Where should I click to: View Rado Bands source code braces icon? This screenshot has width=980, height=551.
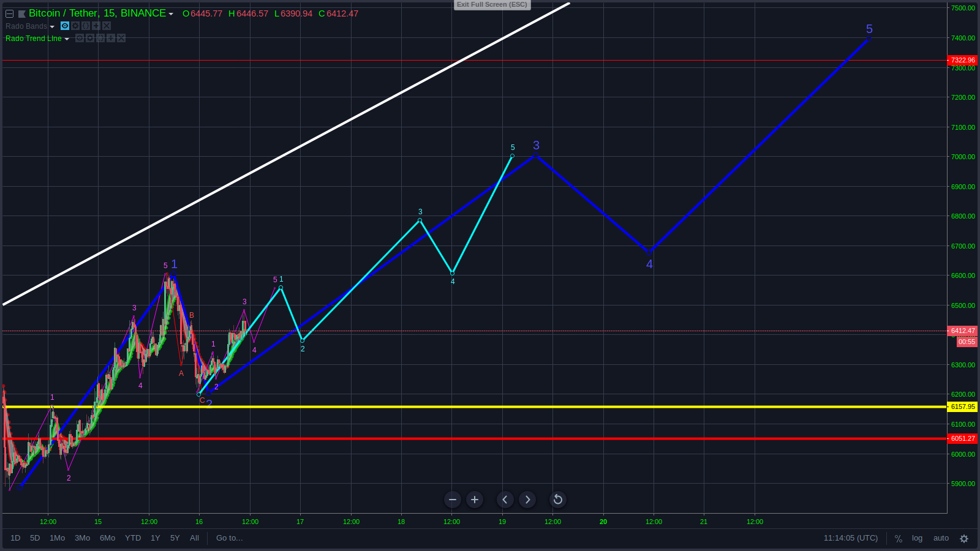[86, 26]
